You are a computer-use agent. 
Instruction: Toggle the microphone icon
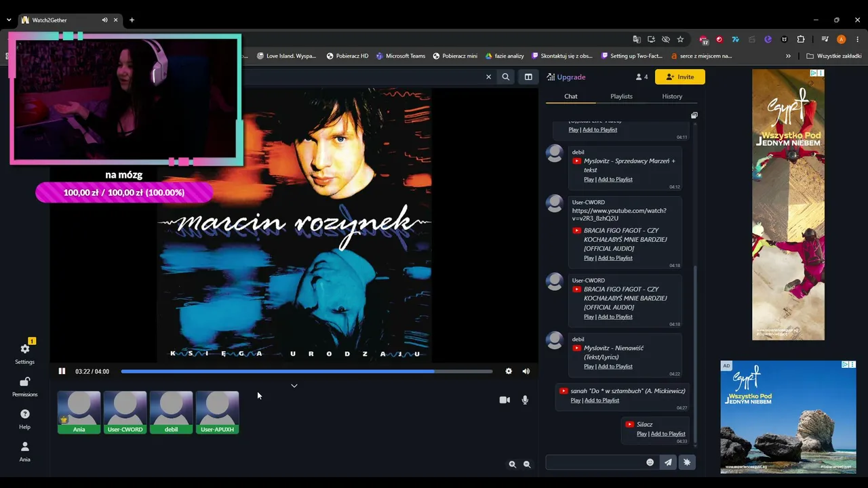tap(525, 400)
